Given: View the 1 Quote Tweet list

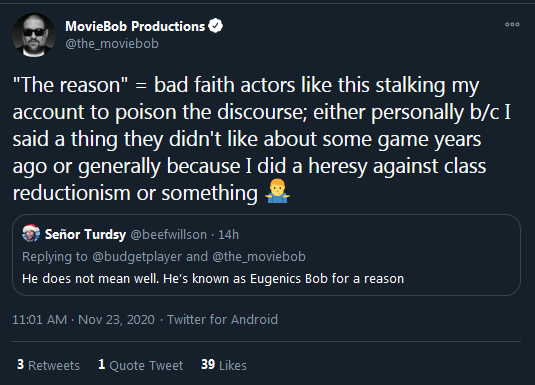Looking at the screenshot, I should point(141,365).
